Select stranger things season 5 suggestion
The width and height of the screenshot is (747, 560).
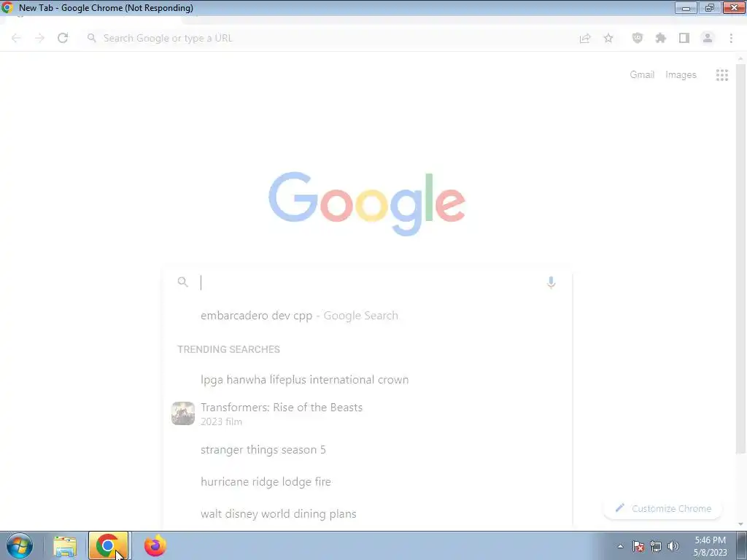tap(367, 450)
